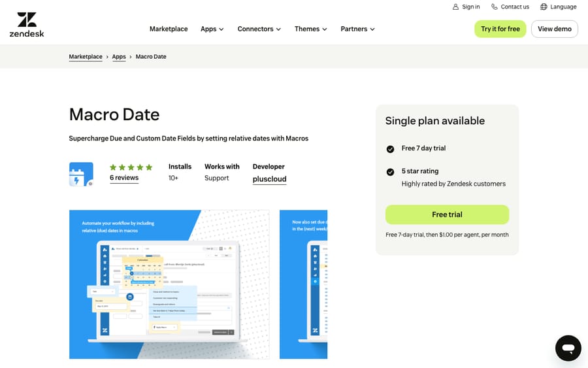
Task: Click the Try it for free button
Action: tap(500, 29)
